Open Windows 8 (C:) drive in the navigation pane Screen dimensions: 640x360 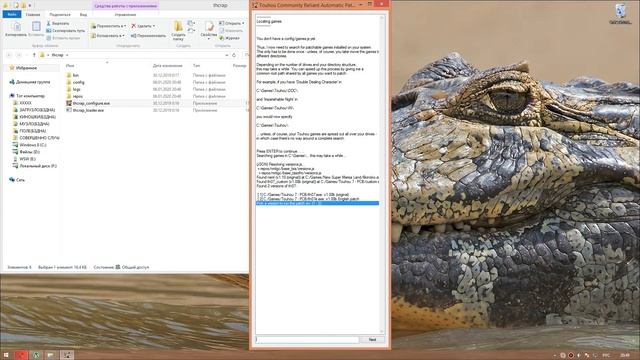(33, 144)
